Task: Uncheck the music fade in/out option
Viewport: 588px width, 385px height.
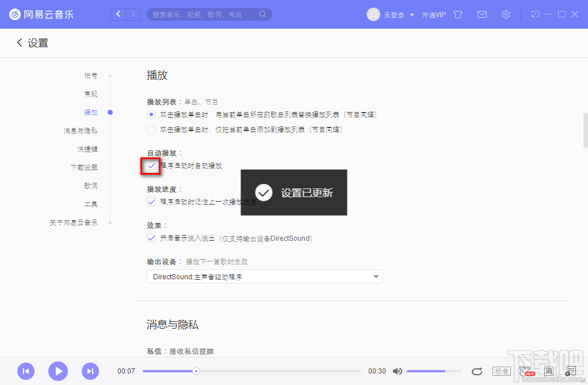Action: pyautogui.click(x=151, y=237)
